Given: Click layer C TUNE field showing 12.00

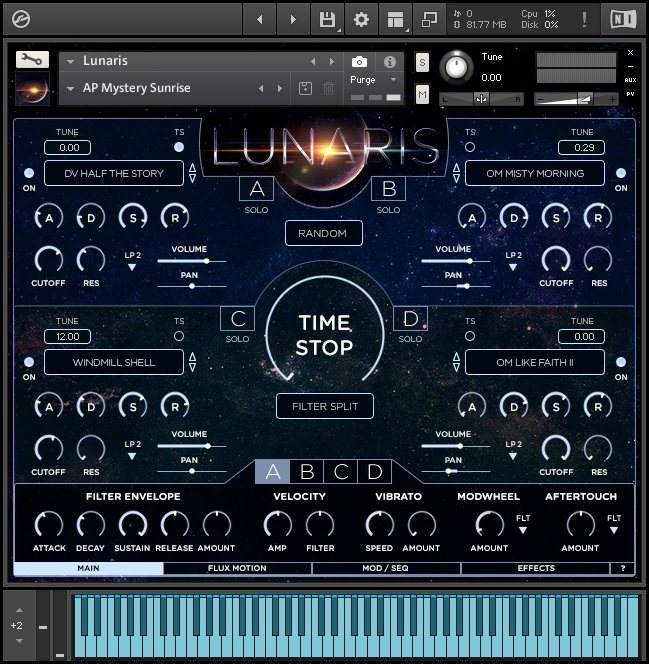Looking at the screenshot, I should 67,337.
